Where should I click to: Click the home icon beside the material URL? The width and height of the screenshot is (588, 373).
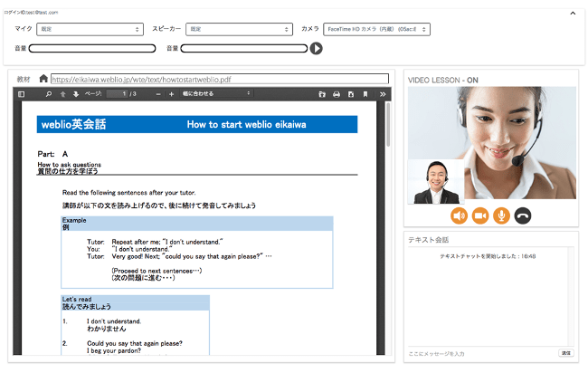tap(43, 79)
